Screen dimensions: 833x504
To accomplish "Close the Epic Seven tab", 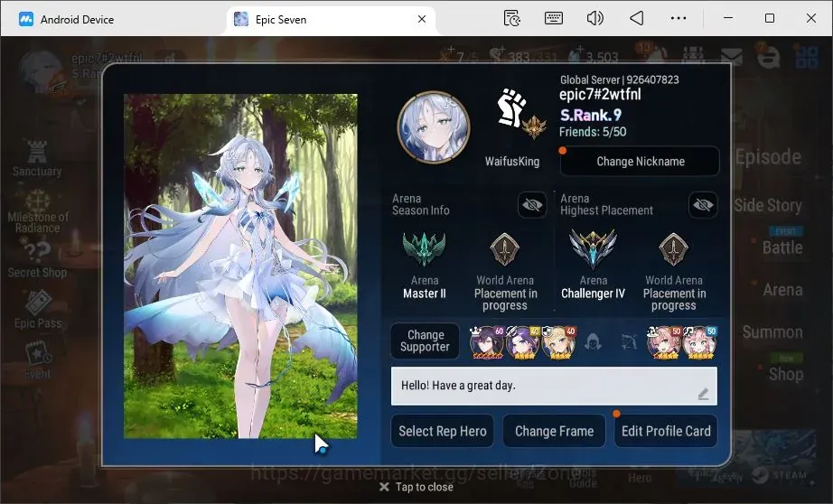I will tap(422, 19).
